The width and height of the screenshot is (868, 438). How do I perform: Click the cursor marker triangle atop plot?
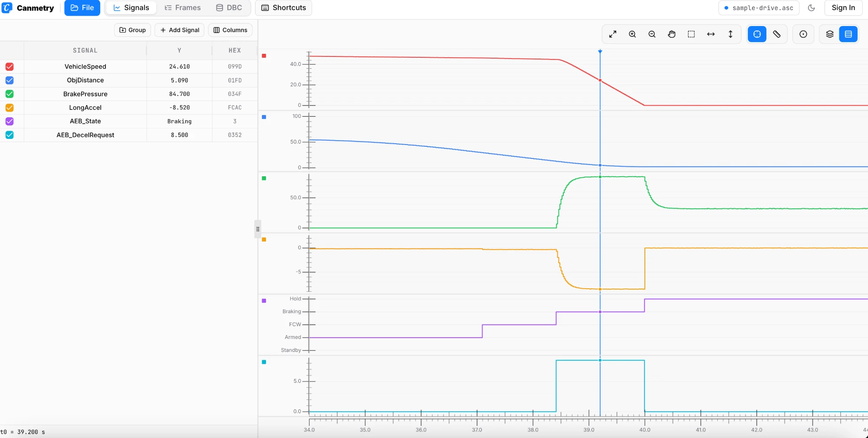pyautogui.click(x=600, y=52)
